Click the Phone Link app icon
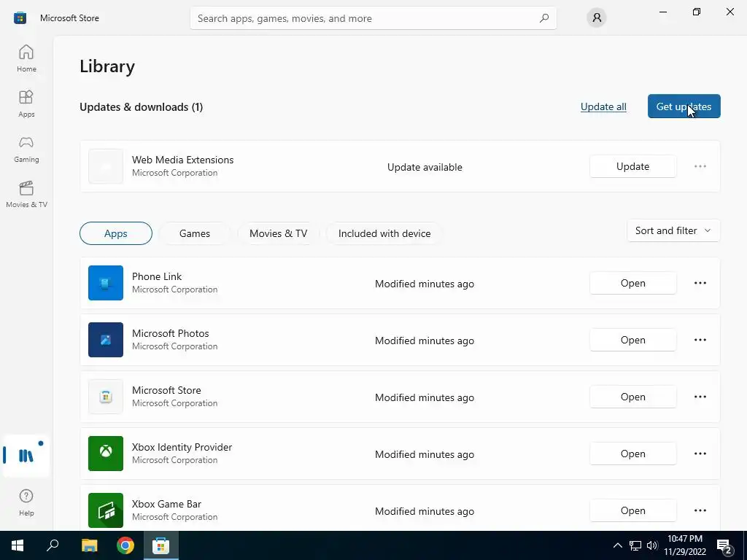The image size is (747, 560). 106,283
